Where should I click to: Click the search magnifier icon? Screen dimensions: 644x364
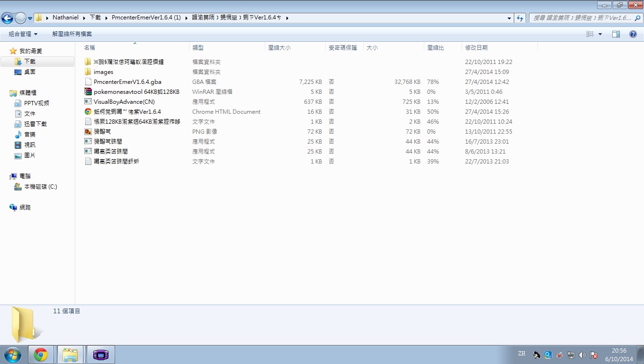coord(637,18)
